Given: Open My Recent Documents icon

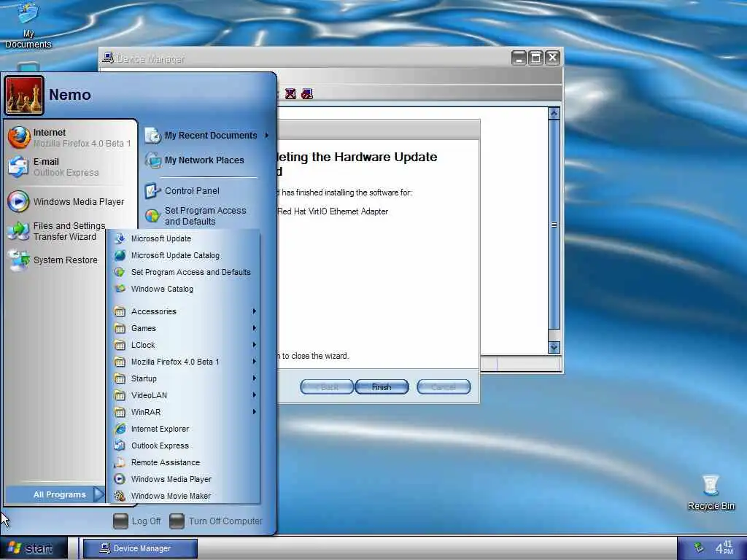Looking at the screenshot, I should (153, 135).
